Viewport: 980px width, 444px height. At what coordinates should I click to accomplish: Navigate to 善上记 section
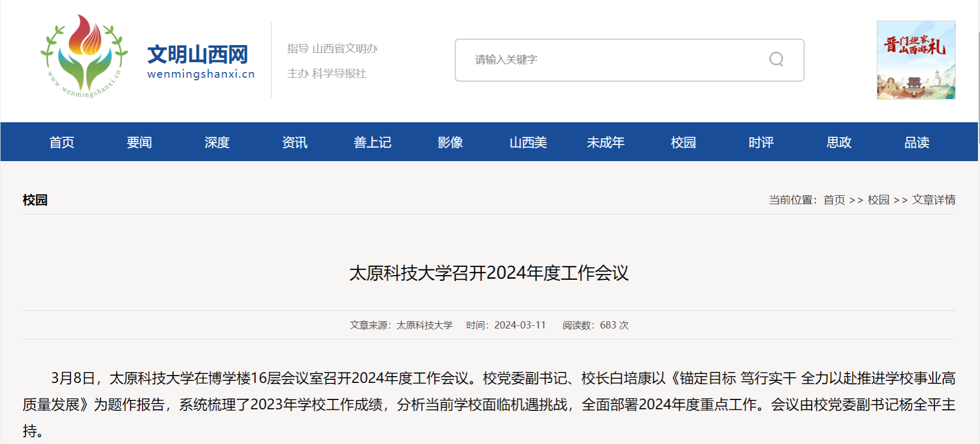pyautogui.click(x=372, y=142)
